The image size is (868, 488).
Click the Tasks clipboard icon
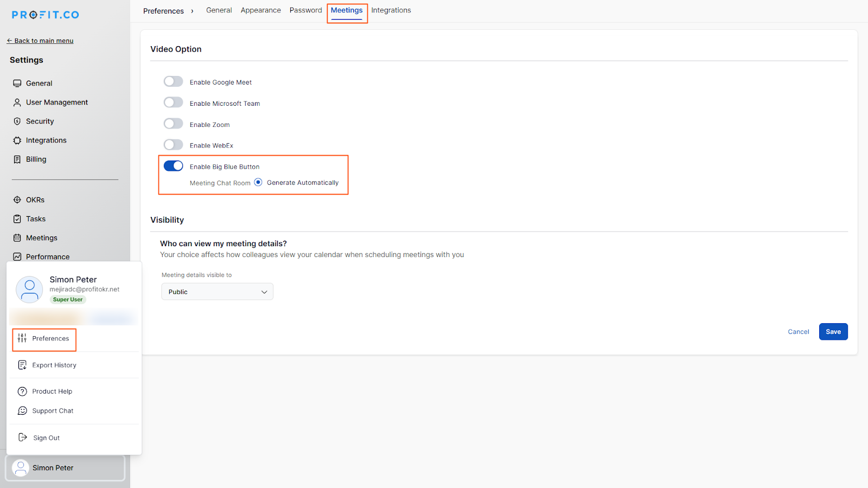click(17, 219)
